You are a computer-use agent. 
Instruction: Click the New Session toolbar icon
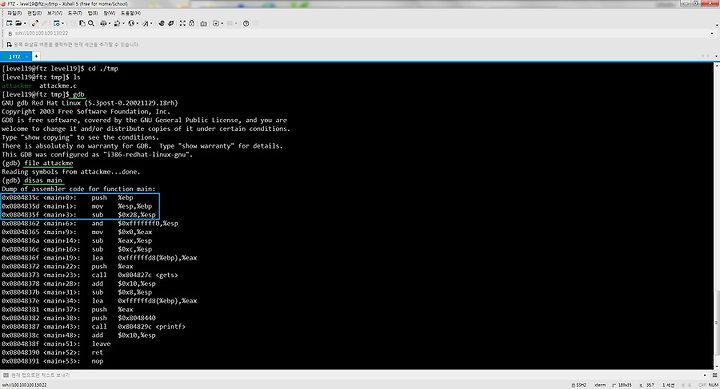(x=9, y=23)
